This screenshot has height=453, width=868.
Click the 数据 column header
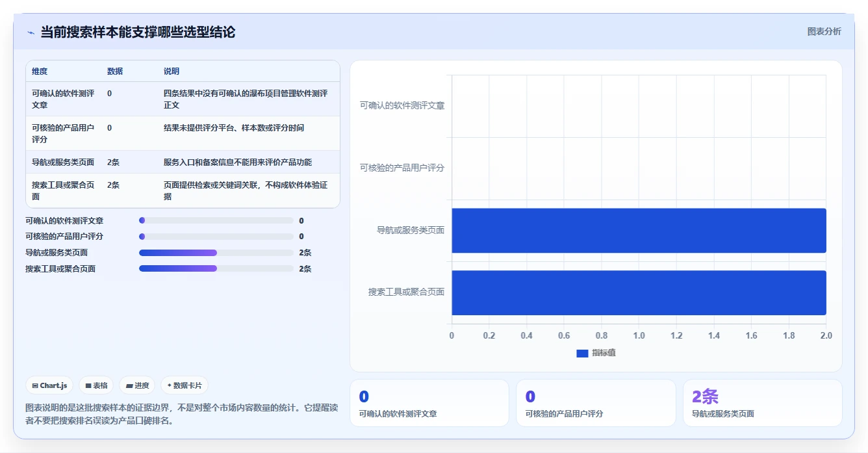115,71
